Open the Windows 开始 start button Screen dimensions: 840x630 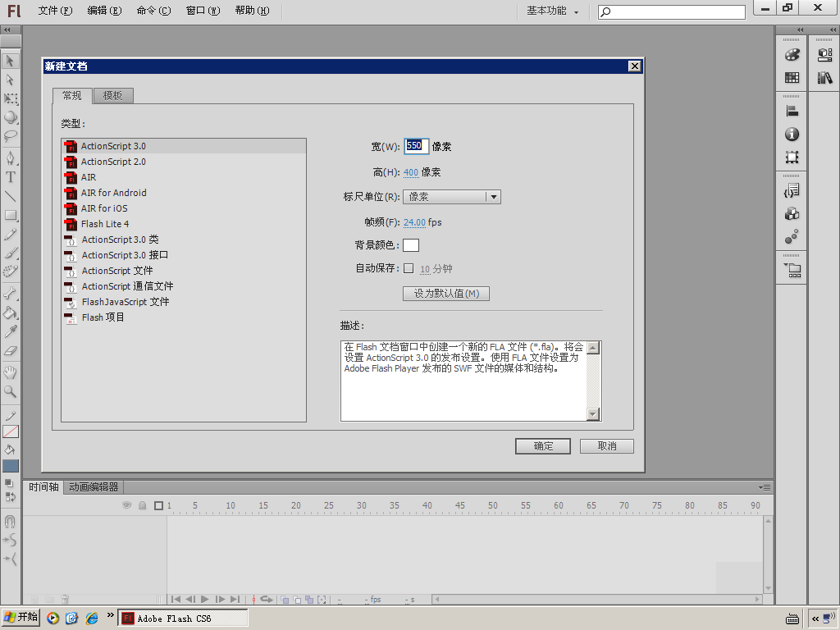click(x=21, y=618)
